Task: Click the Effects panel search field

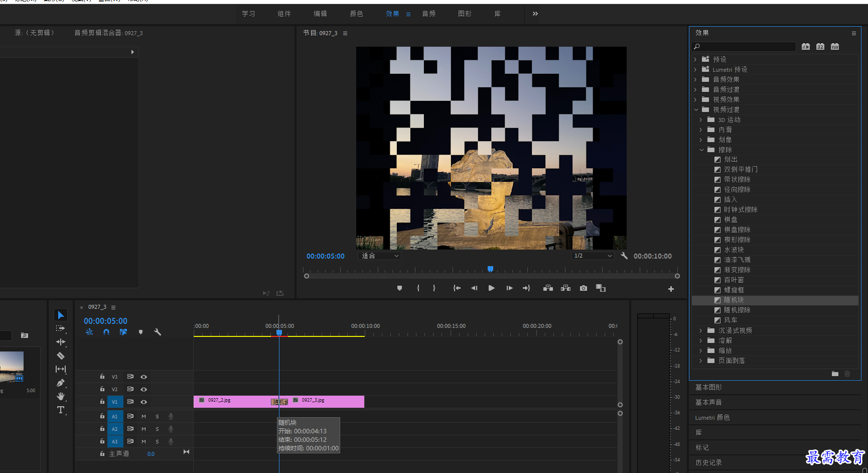Action: [x=744, y=47]
